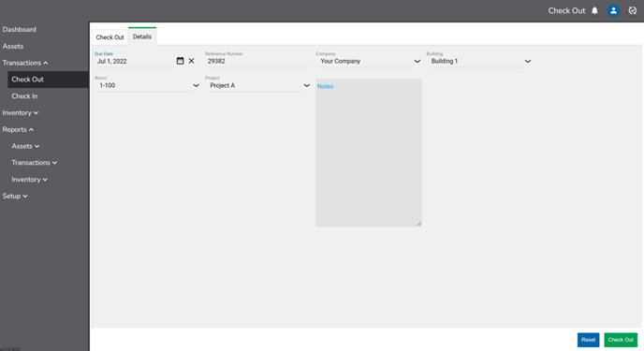644x351 pixels.
Task: Expand the Inventory sidebar section
Action: (x=21, y=112)
